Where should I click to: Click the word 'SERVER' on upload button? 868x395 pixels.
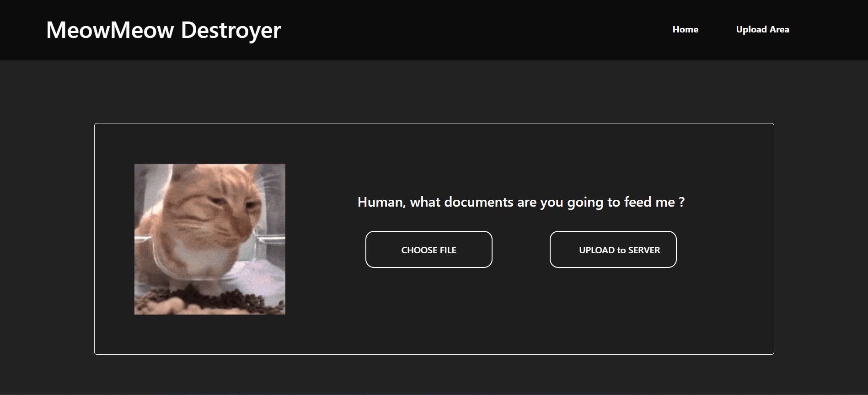644,250
